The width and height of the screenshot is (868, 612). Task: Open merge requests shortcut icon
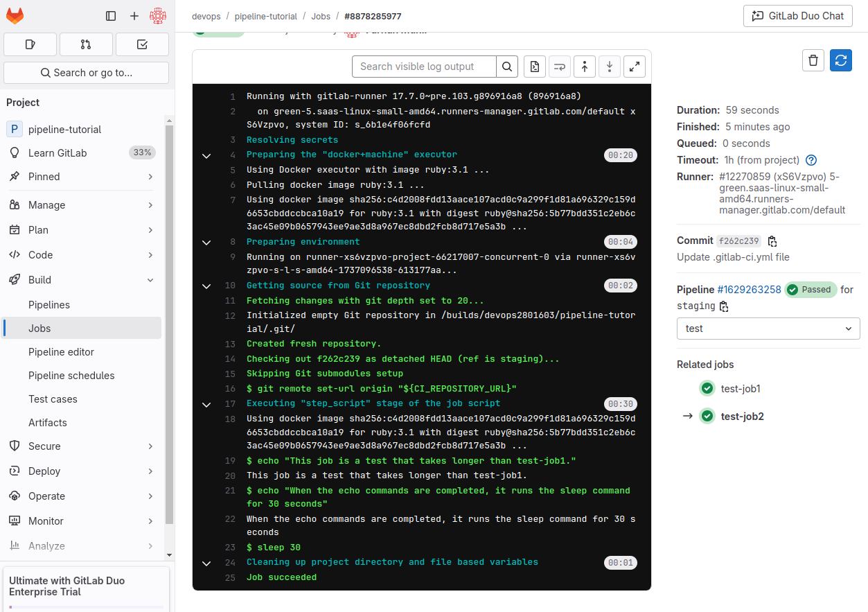coord(86,44)
